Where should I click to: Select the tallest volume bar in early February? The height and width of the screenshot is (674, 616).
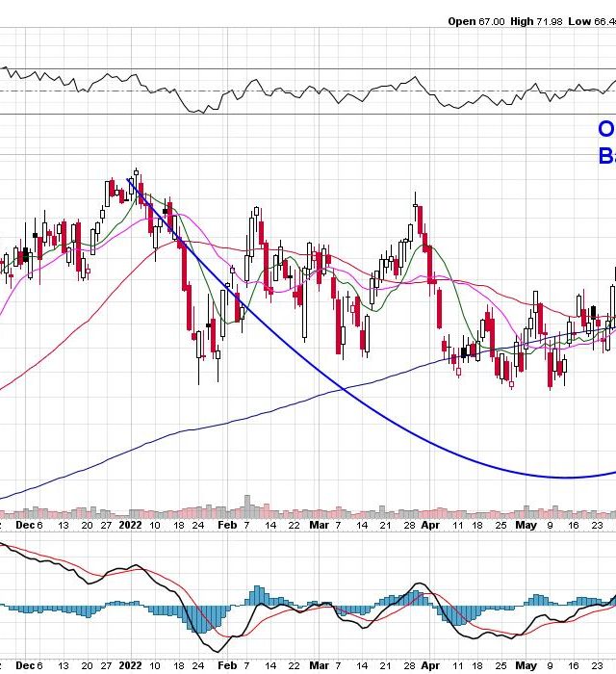pos(248,506)
